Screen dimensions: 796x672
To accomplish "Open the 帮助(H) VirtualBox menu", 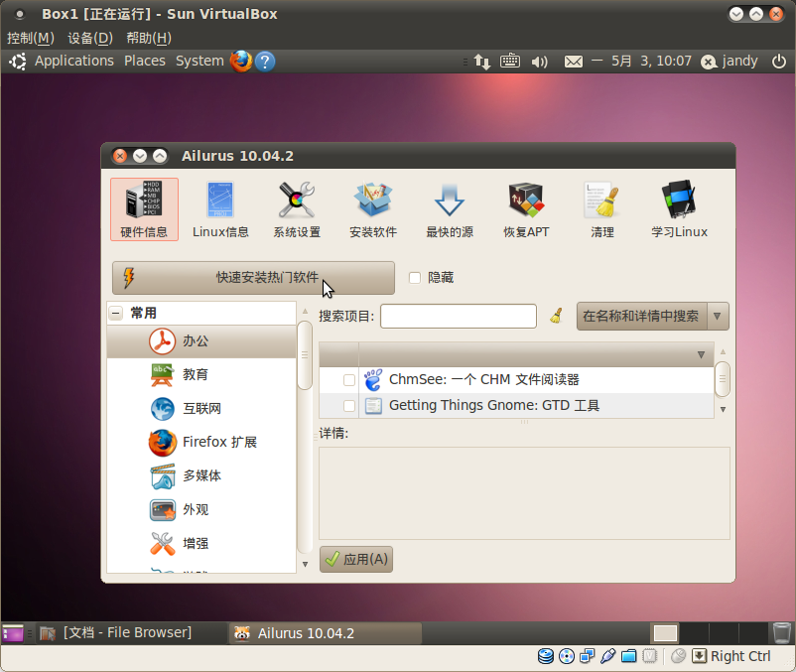I will (149, 38).
